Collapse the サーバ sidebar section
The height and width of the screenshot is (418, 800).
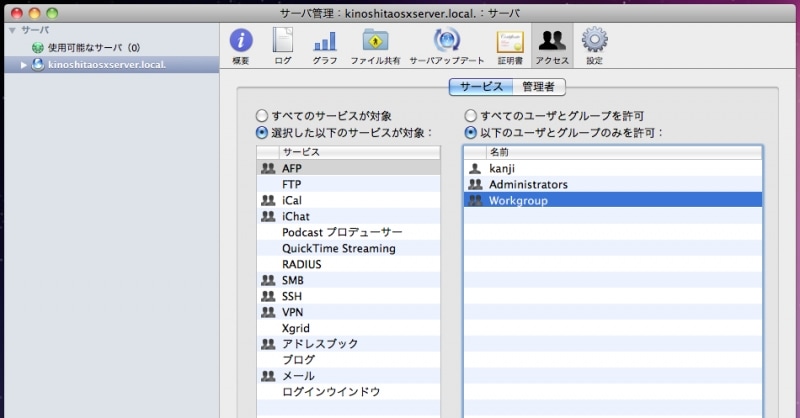(x=11, y=30)
